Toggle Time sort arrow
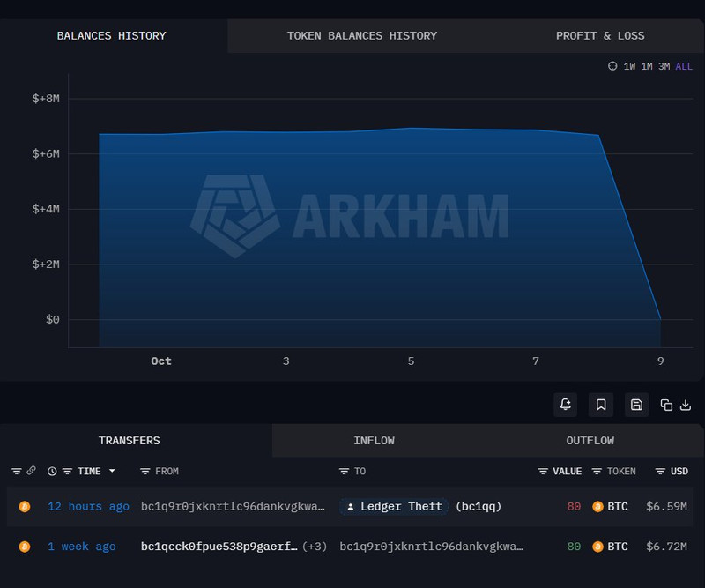Image resolution: width=705 pixels, height=588 pixels. click(x=113, y=471)
